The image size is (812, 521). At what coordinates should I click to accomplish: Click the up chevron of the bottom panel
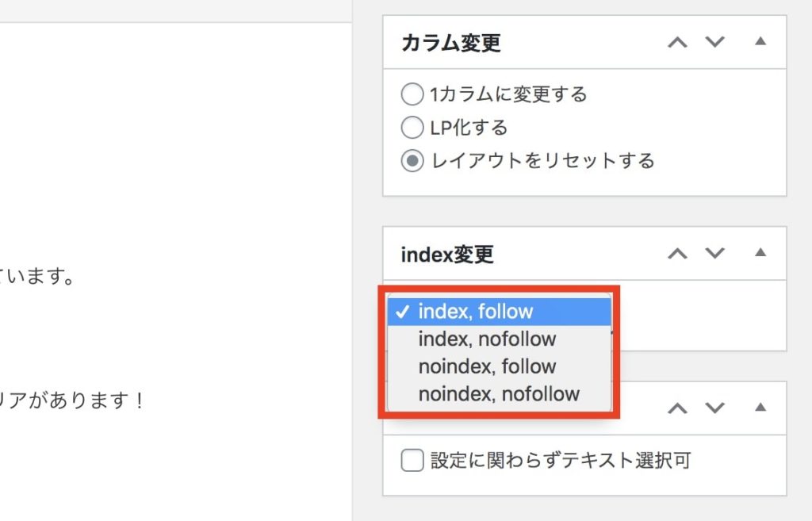[677, 408]
